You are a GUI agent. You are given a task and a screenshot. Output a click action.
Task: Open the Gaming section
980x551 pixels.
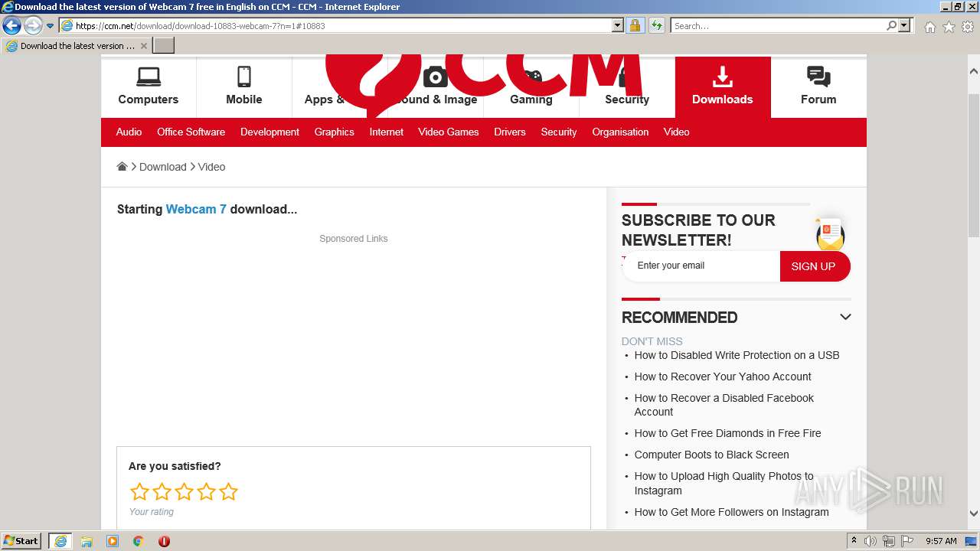531,86
